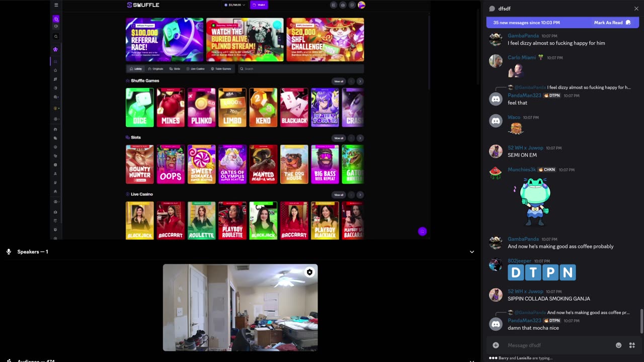The image size is (644, 362).
Task: View all Live Casino games
Action: pos(339,195)
